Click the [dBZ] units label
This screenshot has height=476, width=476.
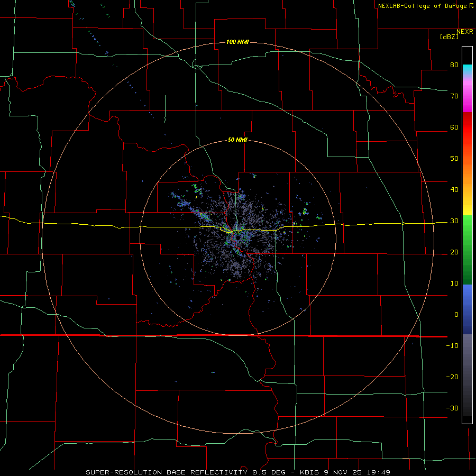[449, 37]
